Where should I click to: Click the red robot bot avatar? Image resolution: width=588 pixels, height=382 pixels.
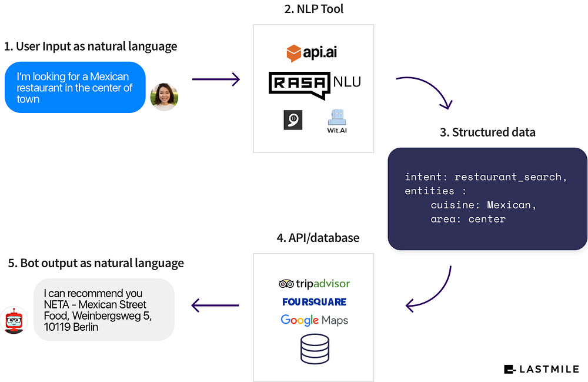coord(14,320)
